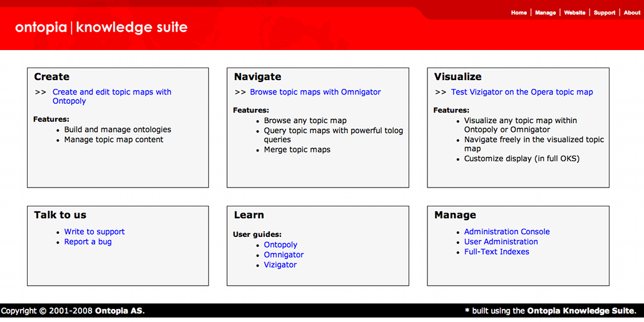Click the Visualize panel heading

457,77
